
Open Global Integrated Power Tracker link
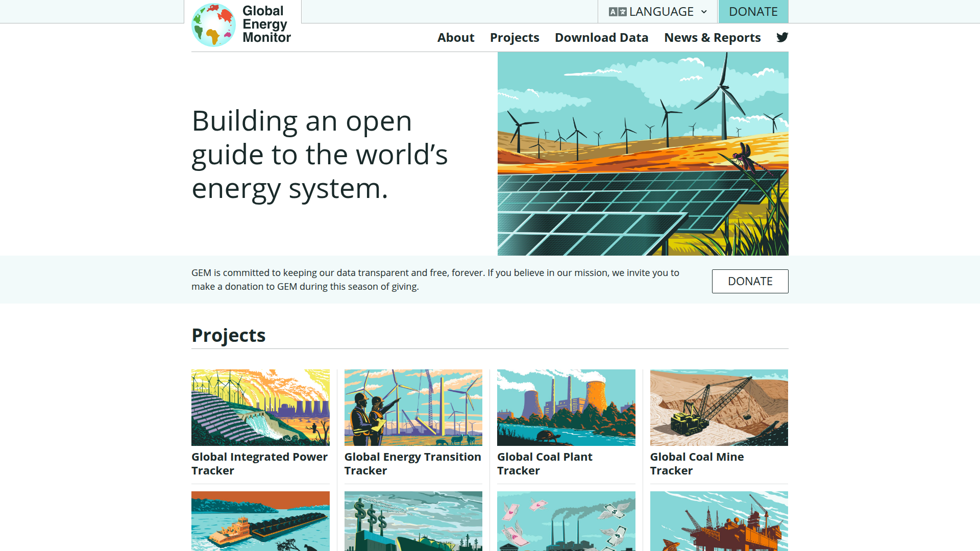click(x=259, y=464)
